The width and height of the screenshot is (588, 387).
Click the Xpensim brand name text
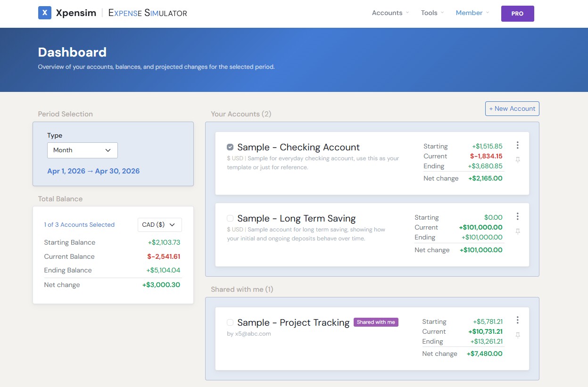pyautogui.click(x=76, y=13)
